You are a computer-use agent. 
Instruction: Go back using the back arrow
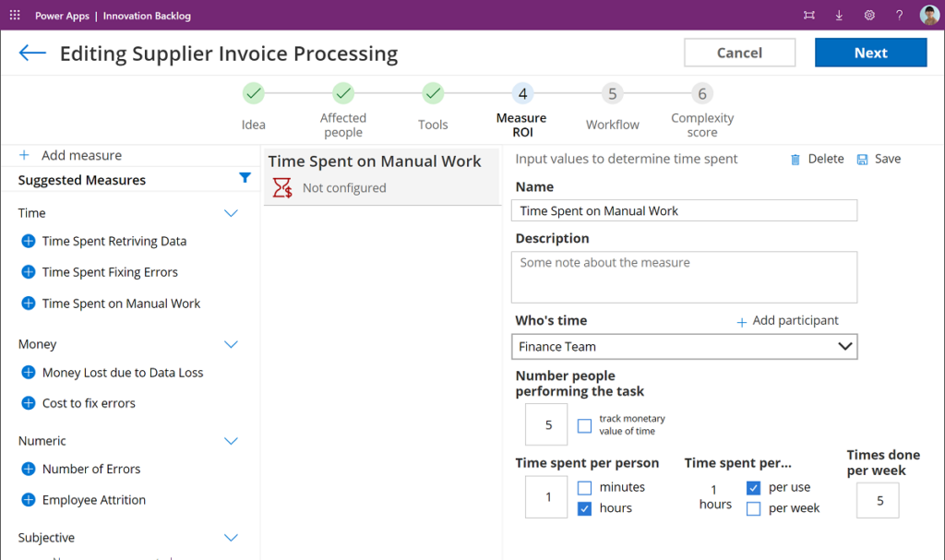(31, 53)
